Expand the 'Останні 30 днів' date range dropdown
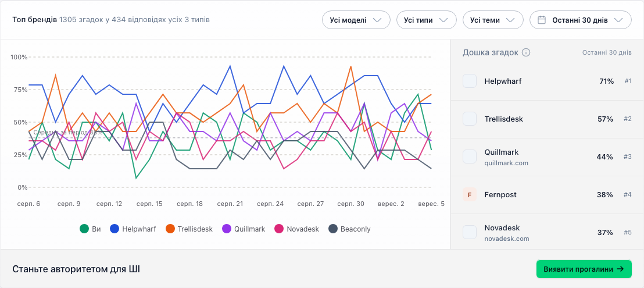Image resolution: width=644 pixels, height=288 pixels. coord(580,20)
